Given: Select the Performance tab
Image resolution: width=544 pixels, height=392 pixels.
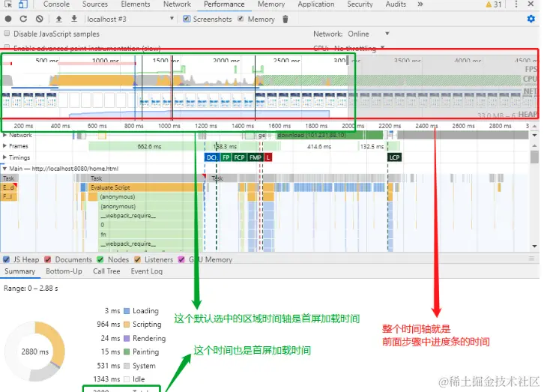Looking at the screenshot, I should pos(224,4).
